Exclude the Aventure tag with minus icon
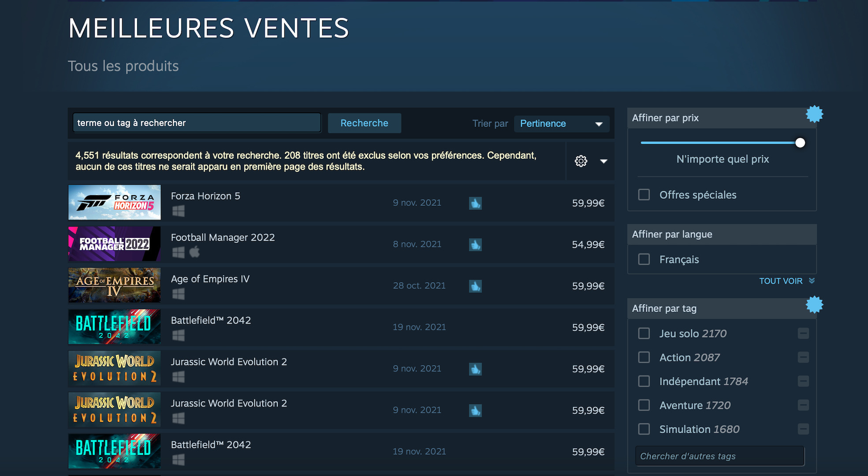868x476 pixels. pos(803,405)
